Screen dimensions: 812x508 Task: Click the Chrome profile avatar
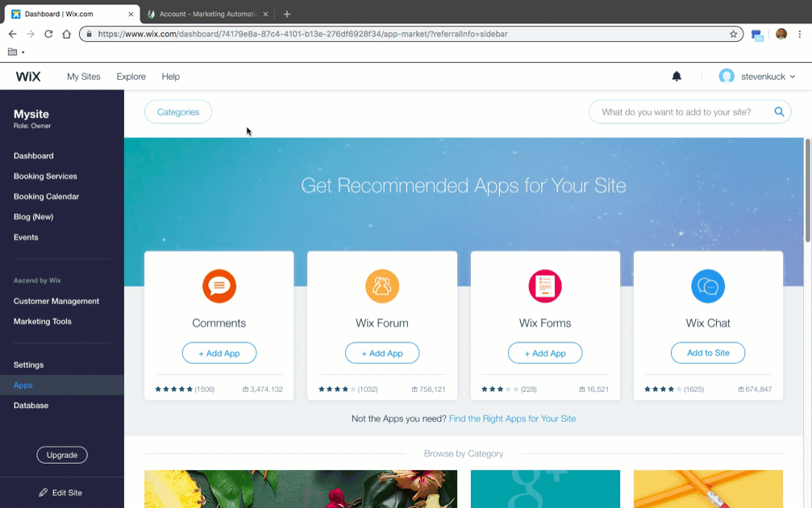pyautogui.click(x=781, y=34)
